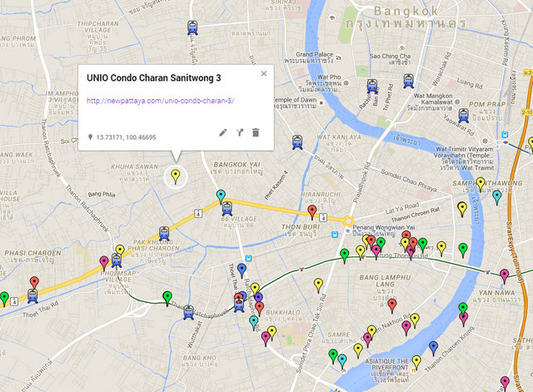Click Penang Wongwian Yai station marker
533x392 pixels.
[348, 231]
